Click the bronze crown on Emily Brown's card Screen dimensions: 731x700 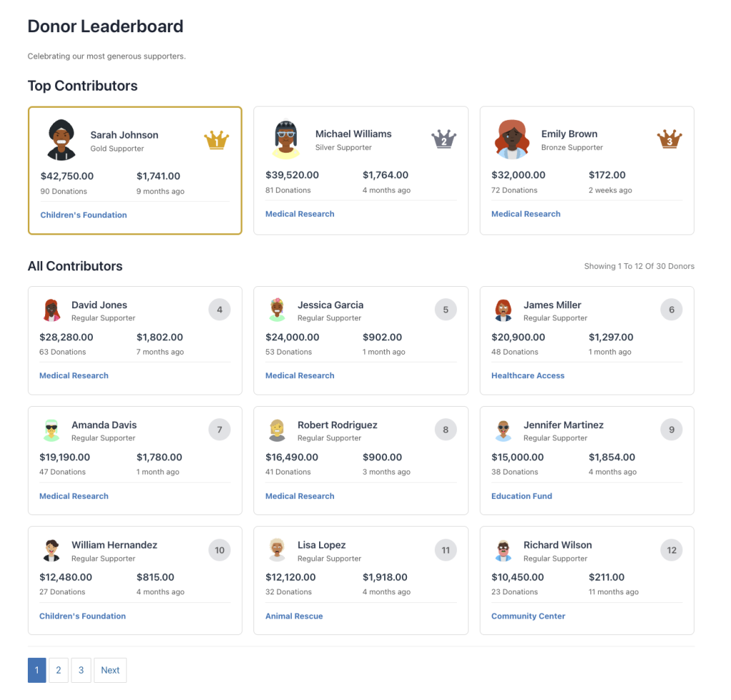[669, 139]
